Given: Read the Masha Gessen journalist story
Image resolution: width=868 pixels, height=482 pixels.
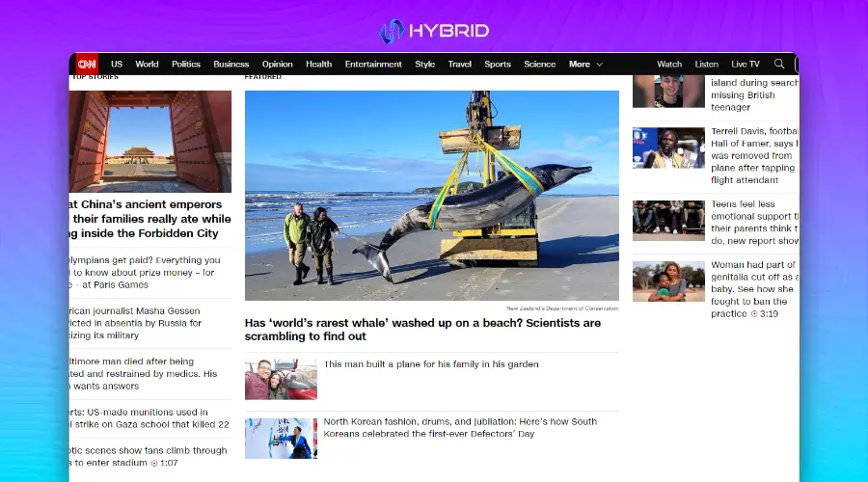Looking at the screenshot, I should pos(135,323).
